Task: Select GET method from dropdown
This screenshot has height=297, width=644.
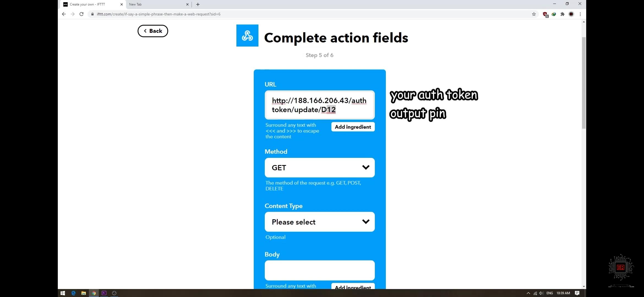Action: click(320, 167)
